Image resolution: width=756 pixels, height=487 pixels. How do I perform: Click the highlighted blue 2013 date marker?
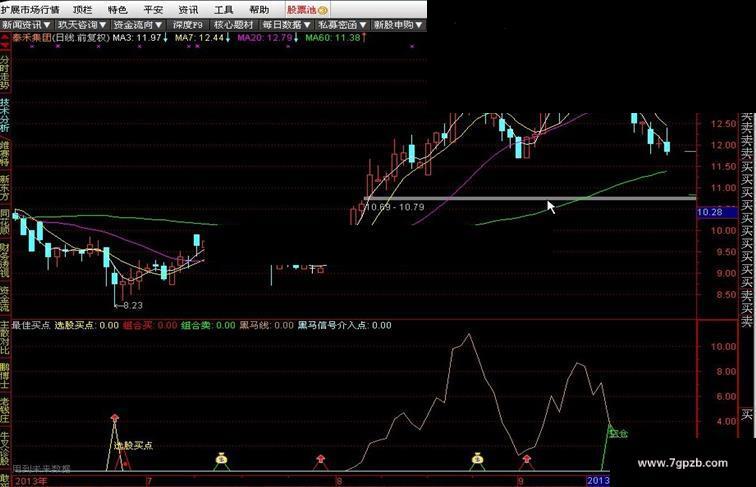pos(598,480)
